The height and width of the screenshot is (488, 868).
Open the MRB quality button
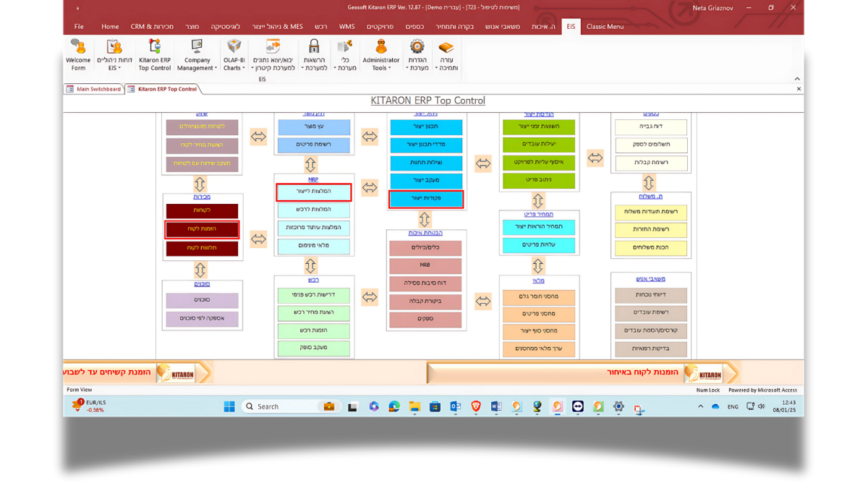point(425,265)
